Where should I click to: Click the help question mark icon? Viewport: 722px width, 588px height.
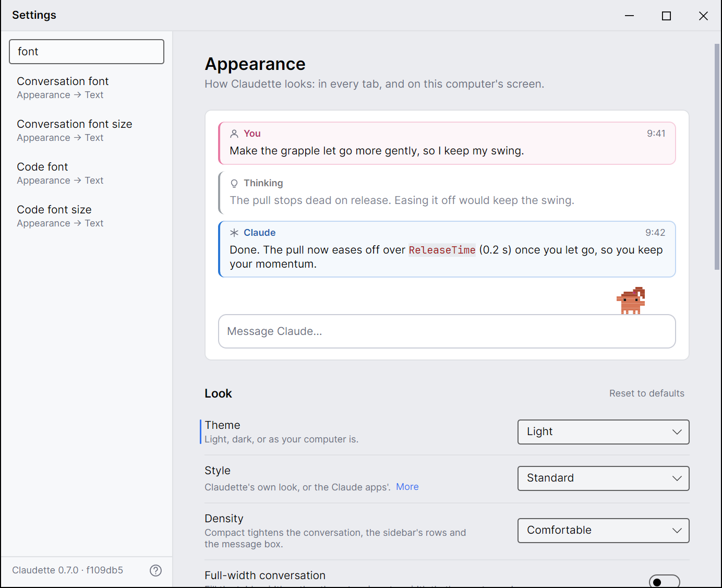[x=155, y=570]
